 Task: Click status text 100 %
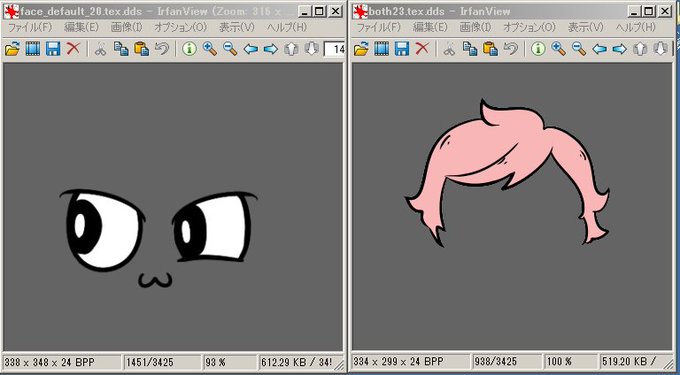[559, 362]
